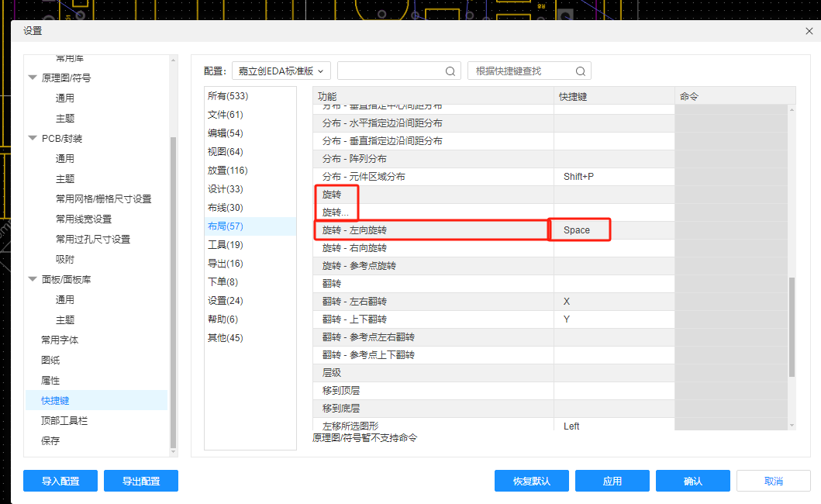The width and height of the screenshot is (821, 504).
Task: Click the search magnifier icon in config search box
Action: pyautogui.click(x=450, y=71)
